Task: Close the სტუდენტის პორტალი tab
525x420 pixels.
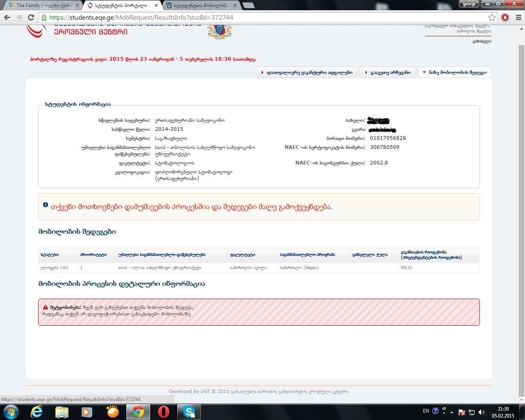Action: click(x=156, y=5)
